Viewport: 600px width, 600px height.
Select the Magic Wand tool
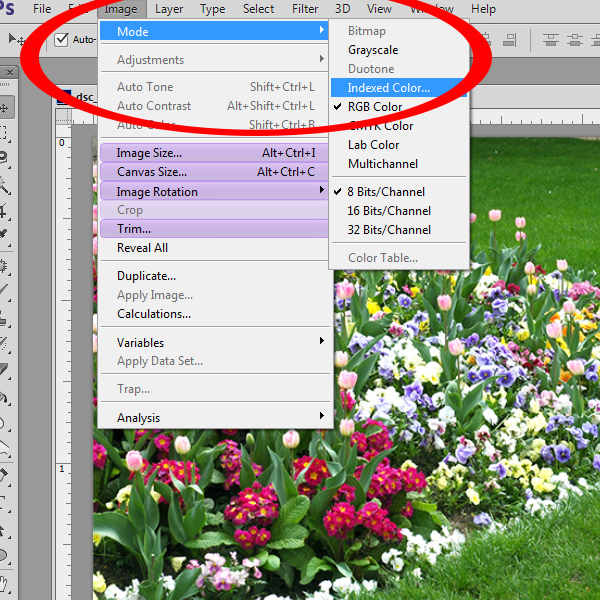pyautogui.click(x=4, y=185)
